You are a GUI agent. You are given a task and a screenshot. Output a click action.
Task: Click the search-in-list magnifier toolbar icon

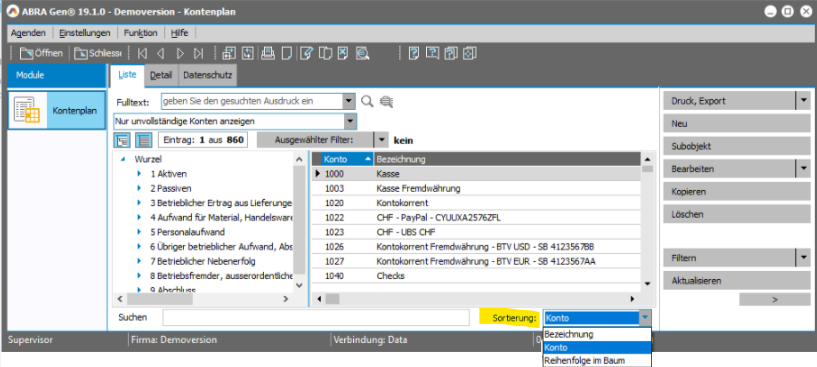coord(362,53)
